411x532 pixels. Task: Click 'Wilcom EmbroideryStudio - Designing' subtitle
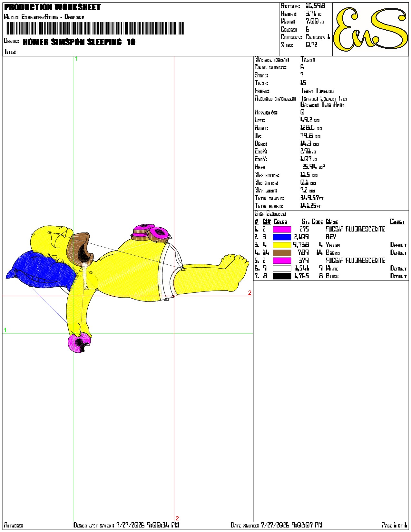tap(44, 17)
